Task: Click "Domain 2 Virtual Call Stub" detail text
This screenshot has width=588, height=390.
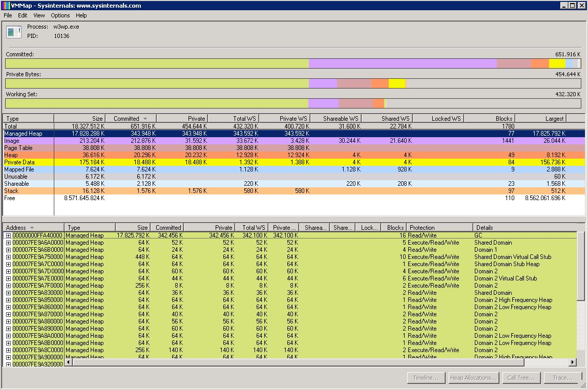Action: [x=506, y=278]
